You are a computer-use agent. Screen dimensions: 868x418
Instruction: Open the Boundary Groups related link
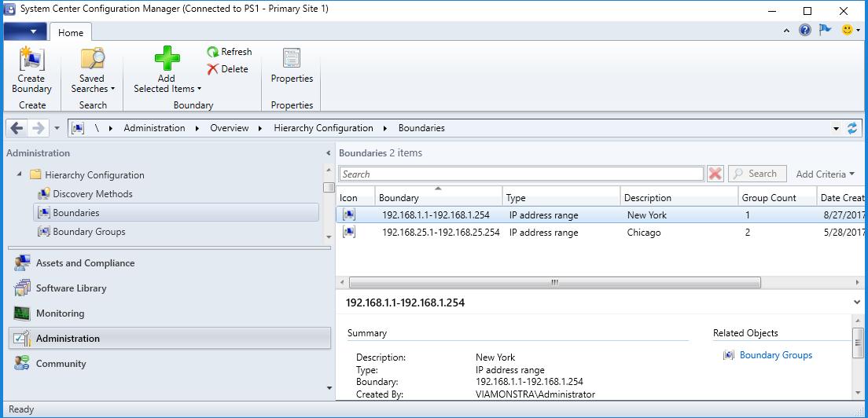775,355
